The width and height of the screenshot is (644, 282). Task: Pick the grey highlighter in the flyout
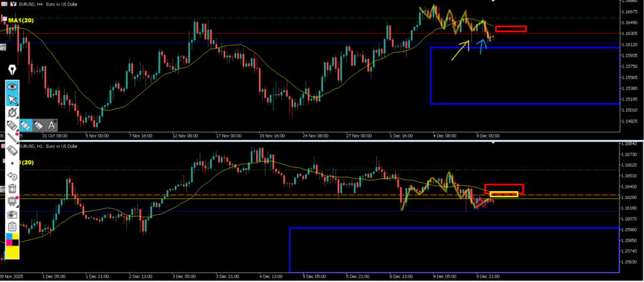pyautogui.click(x=38, y=125)
